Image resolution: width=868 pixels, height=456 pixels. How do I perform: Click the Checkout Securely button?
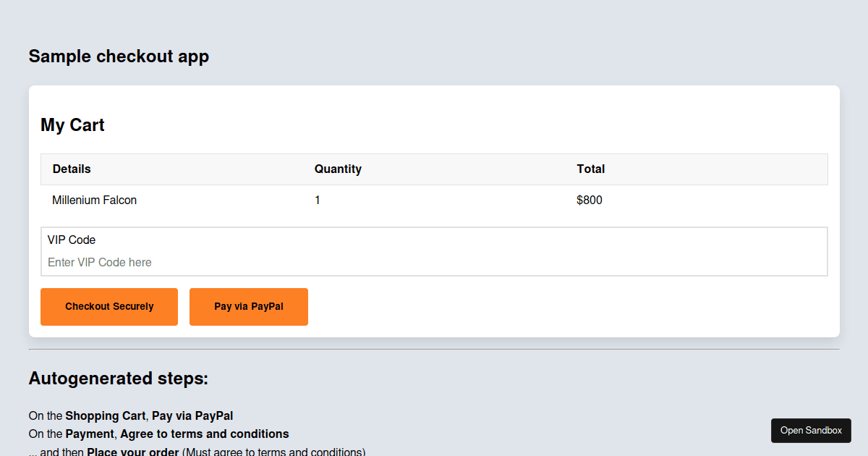click(109, 307)
